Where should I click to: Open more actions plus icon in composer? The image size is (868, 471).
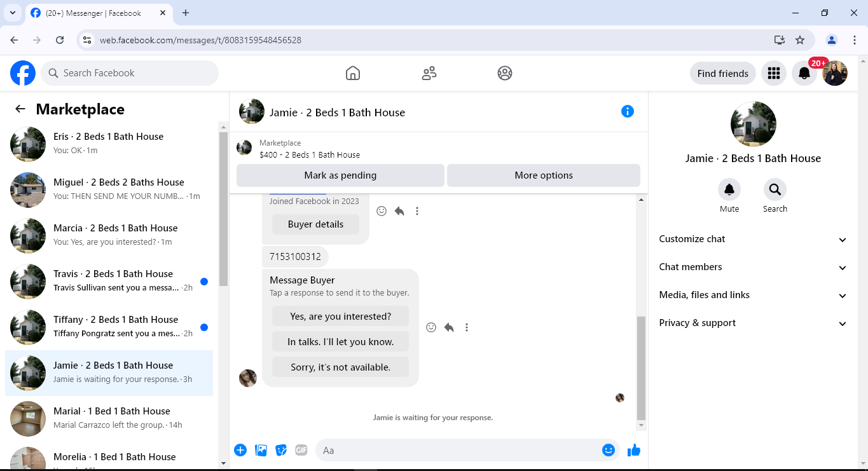pos(240,450)
